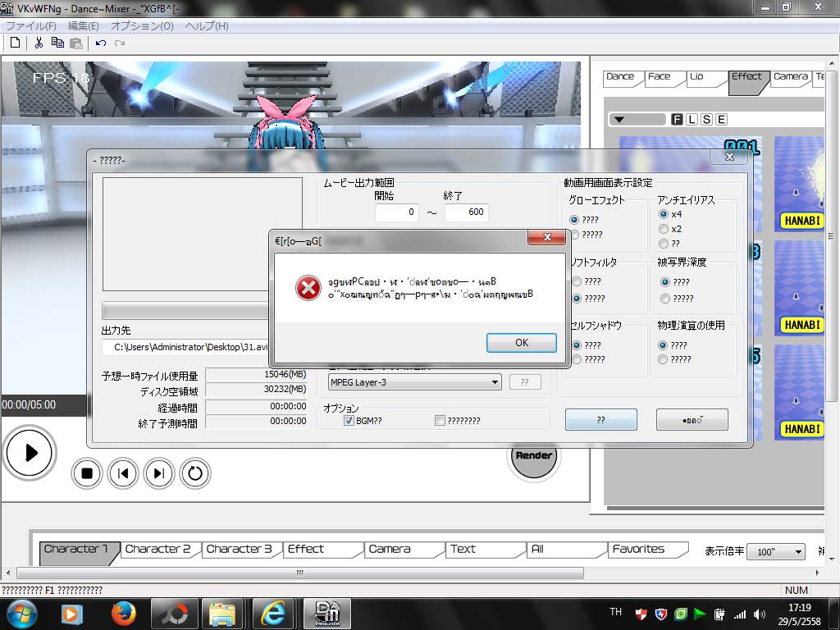Select second depth of field (被写界深度) radio
Viewport: 840px width, 630px height.
[664, 299]
